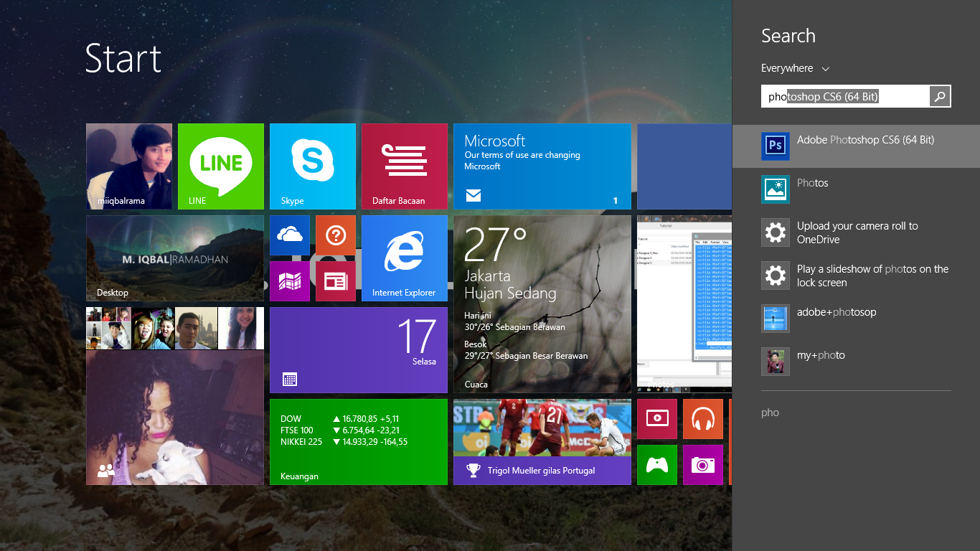
Task: Click the my+photo result thumbnail
Action: (x=776, y=362)
